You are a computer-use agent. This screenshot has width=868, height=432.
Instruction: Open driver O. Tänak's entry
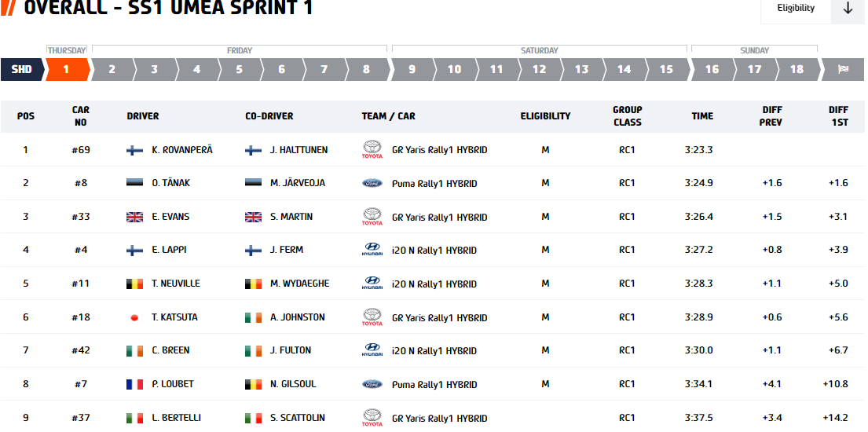tap(171, 183)
